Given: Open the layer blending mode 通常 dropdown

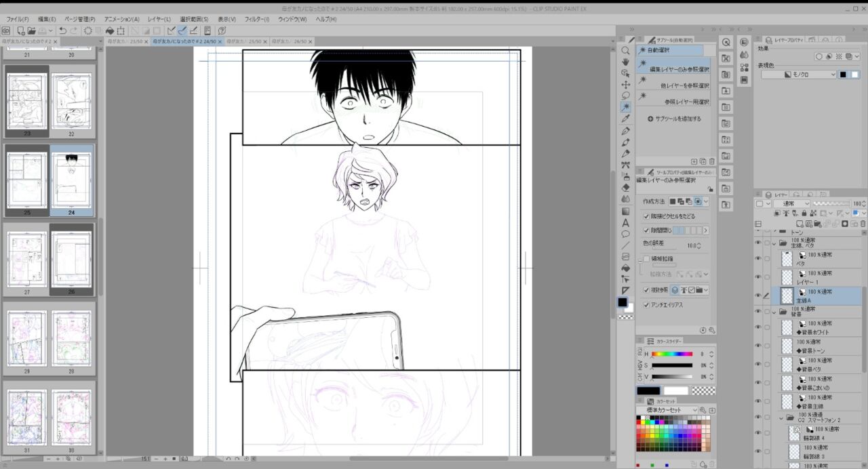Looking at the screenshot, I should click(791, 203).
